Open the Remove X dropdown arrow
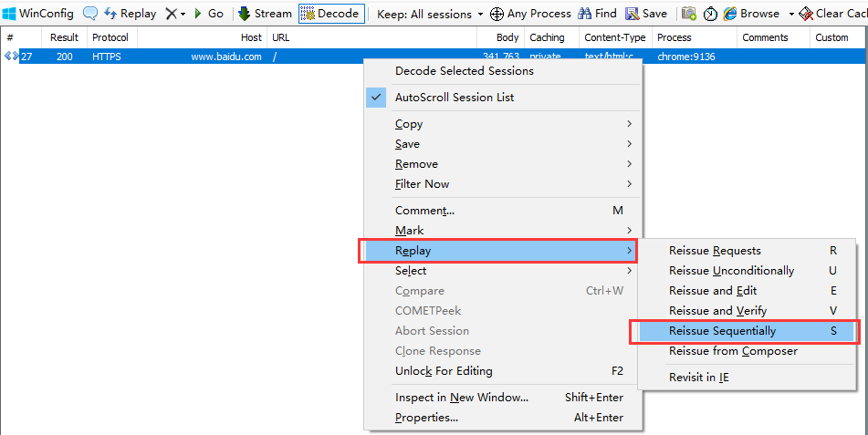 (183, 15)
